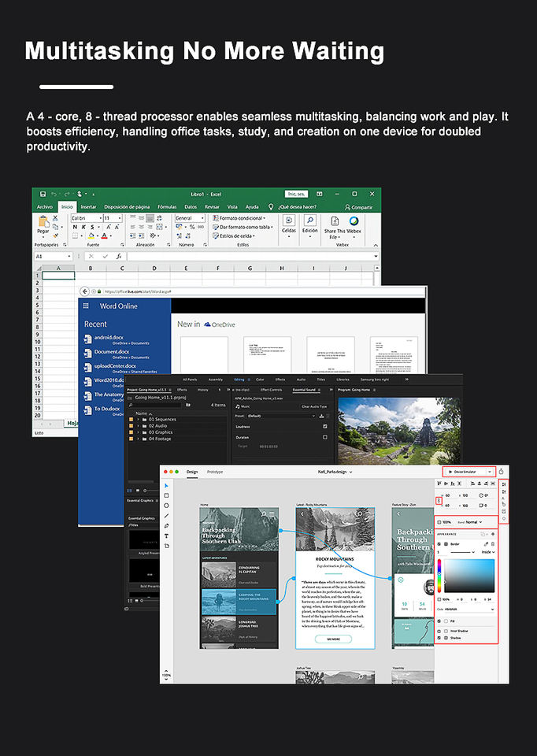Switch to the Prototype tab
This screenshot has height=756, width=537.
coord(215,472)
